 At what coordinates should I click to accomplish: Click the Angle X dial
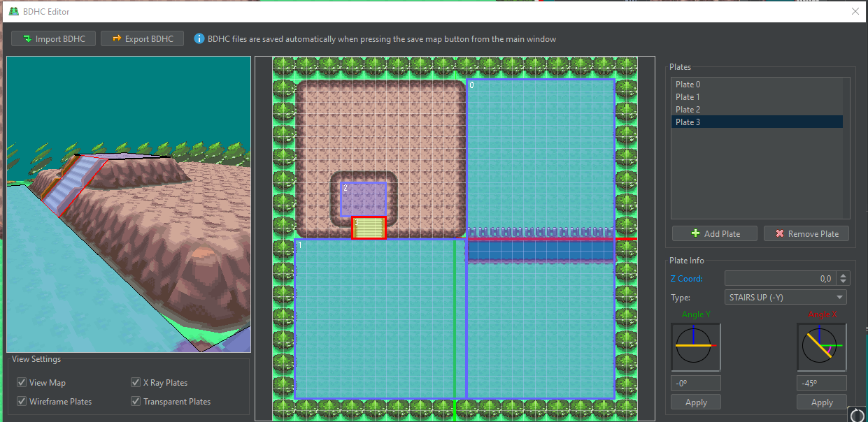coord(821,346)
